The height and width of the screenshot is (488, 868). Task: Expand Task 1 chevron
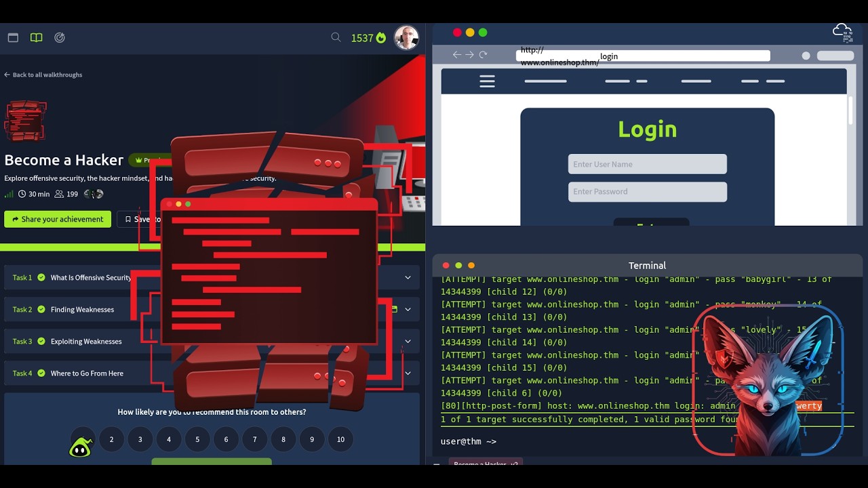(408, 277)
